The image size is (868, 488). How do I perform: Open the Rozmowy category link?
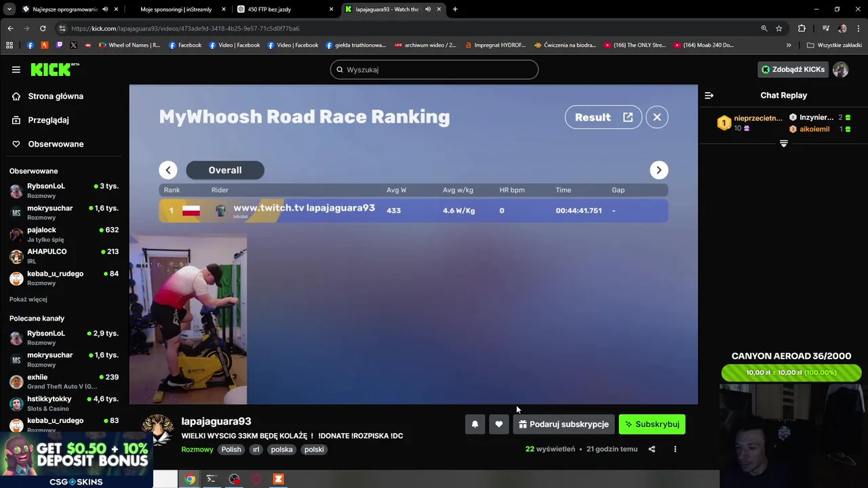coord(197,449)
